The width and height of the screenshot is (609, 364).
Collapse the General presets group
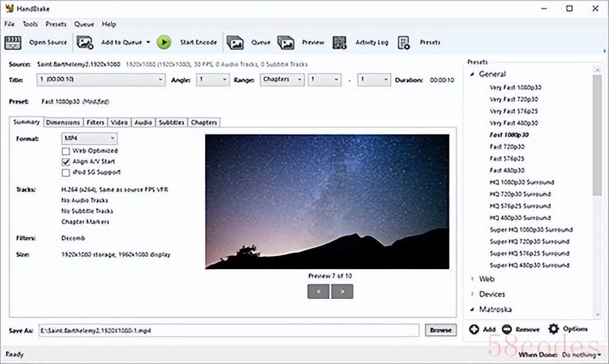(x=473, y=74)
